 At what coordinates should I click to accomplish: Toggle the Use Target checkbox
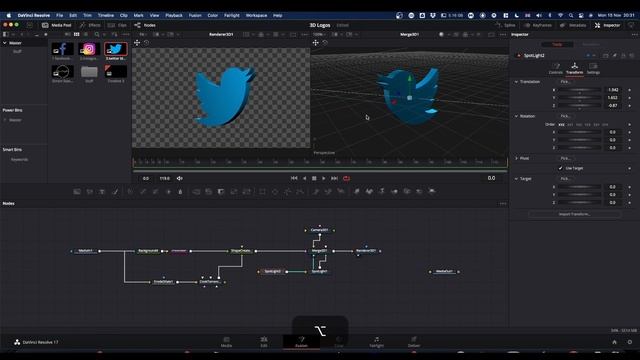(560, 168)
